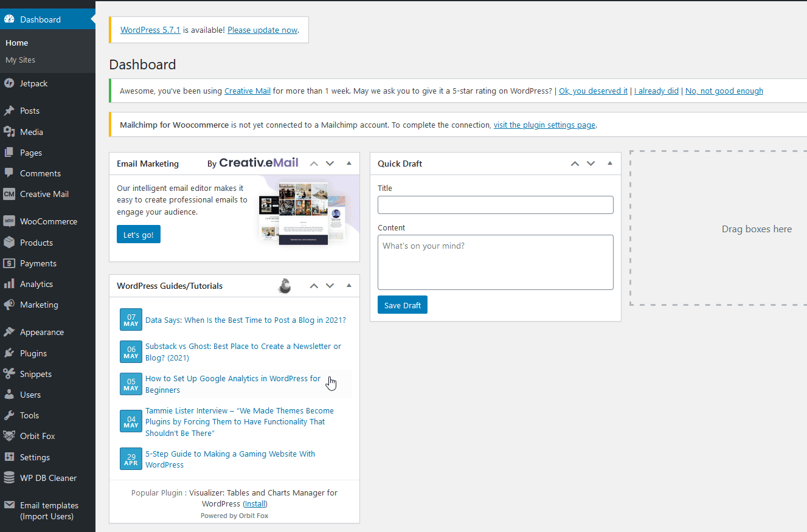The width and height of the screenshot is (807, 532).
Task: Click the Tools wrench icon
Action: pos(9,415)
